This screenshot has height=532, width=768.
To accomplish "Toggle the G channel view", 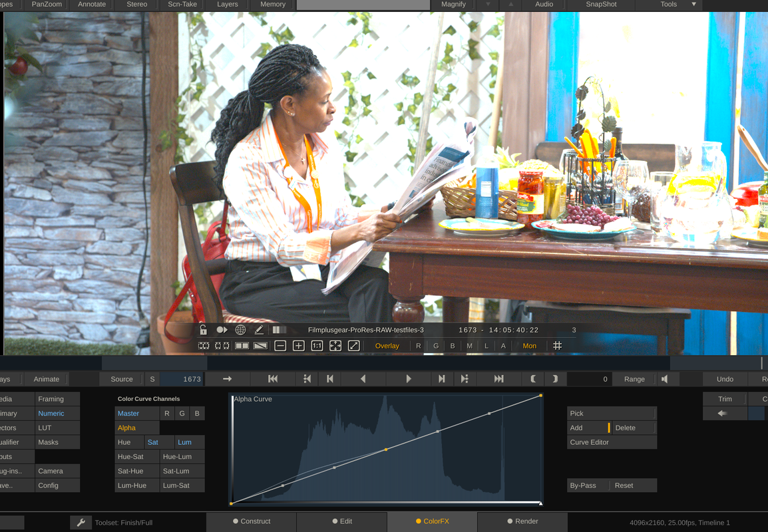I will click(x=436, y=346).
